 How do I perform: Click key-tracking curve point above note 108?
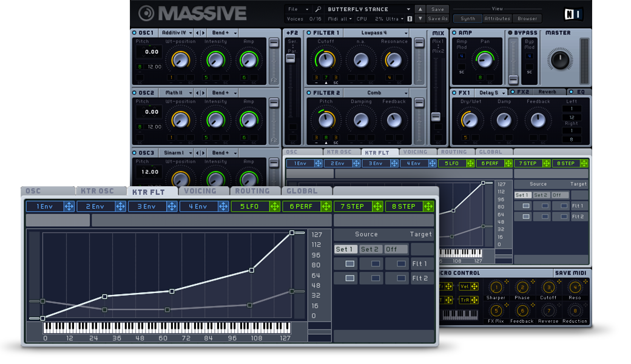pos(252,271)
